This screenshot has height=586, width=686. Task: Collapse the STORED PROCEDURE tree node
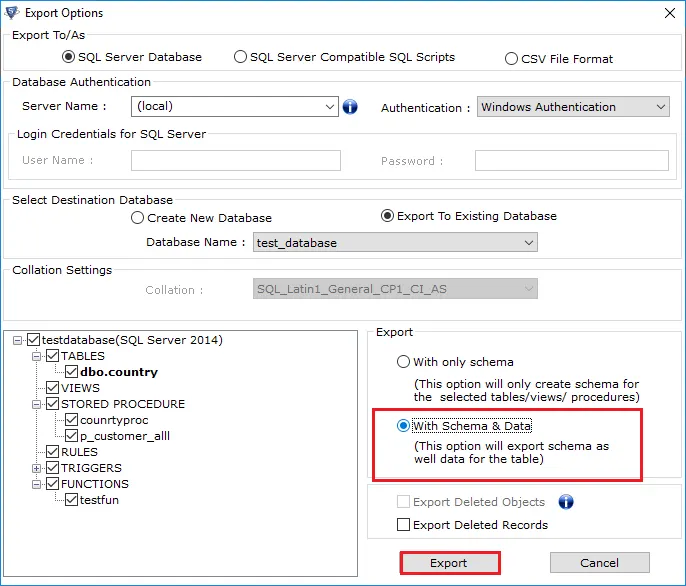(36, 404)
